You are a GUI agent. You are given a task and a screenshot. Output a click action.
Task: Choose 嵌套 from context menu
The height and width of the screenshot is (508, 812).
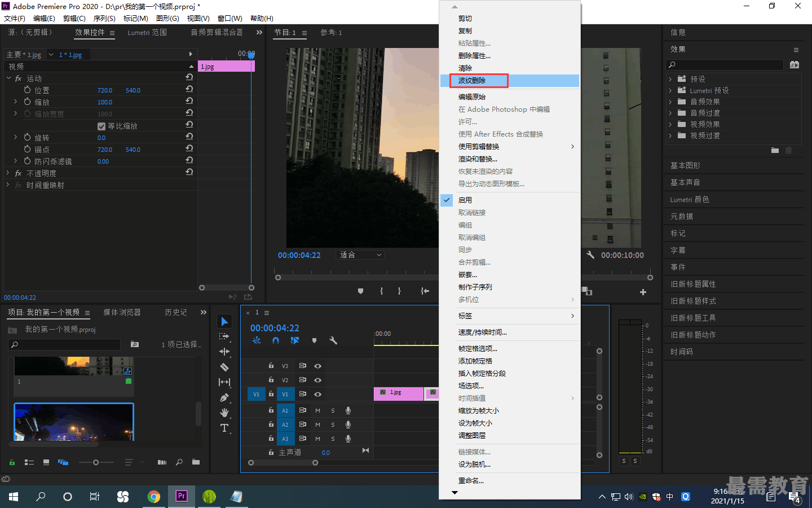tap(510, 275)
